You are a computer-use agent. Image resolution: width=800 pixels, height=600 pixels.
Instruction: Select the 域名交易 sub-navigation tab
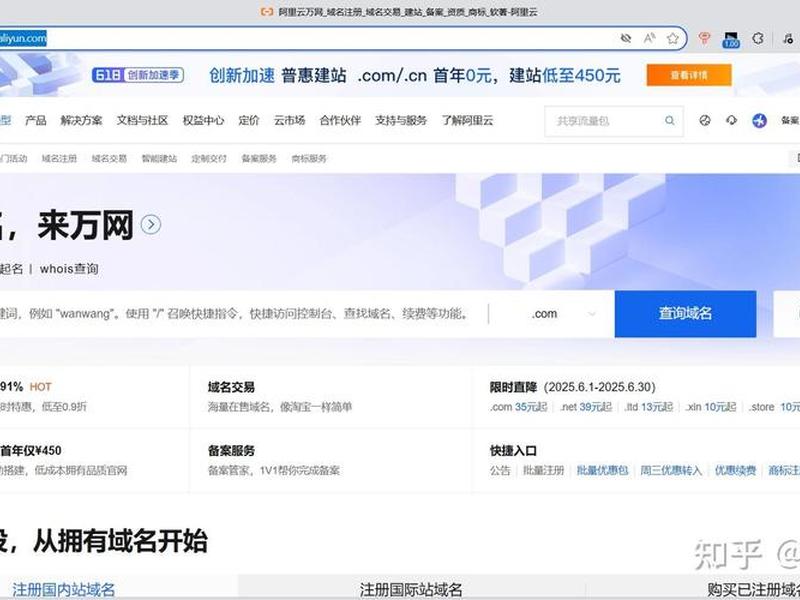109,159
